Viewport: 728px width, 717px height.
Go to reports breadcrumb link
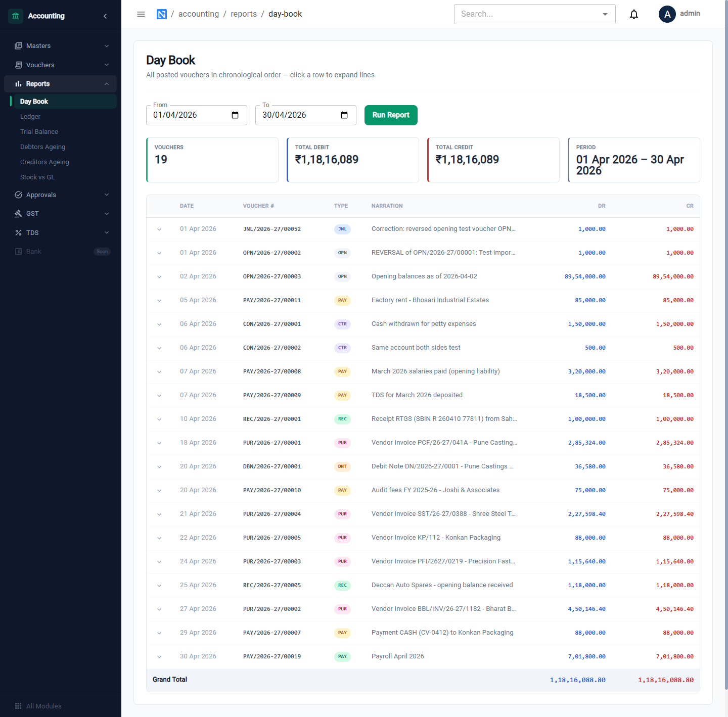point(244,14)
